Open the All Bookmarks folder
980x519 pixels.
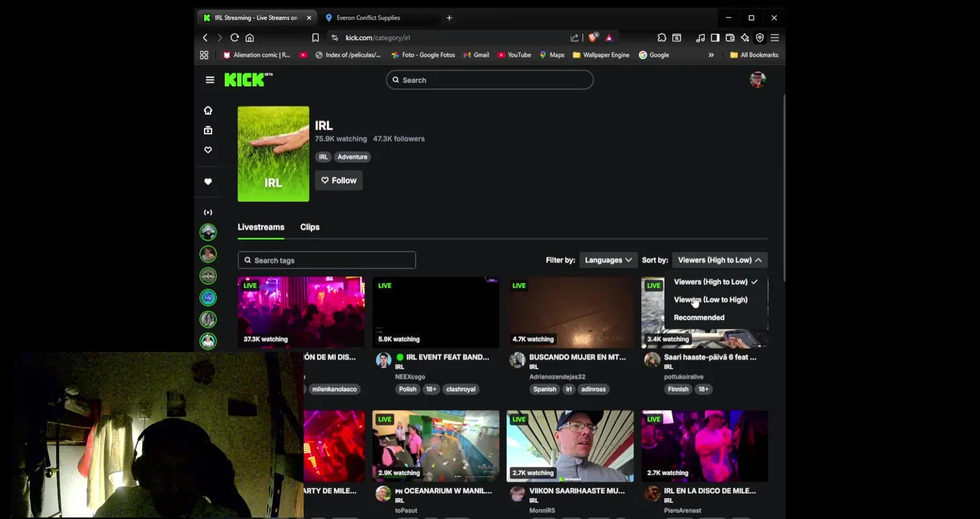[x=754, y=55]
